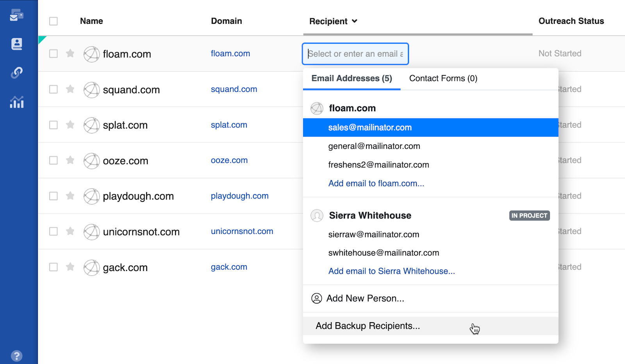Open the contacts icon in sidebar
The width and height of the screenshot is (625, 364).
pyautogui.click(x=16, y=44)
